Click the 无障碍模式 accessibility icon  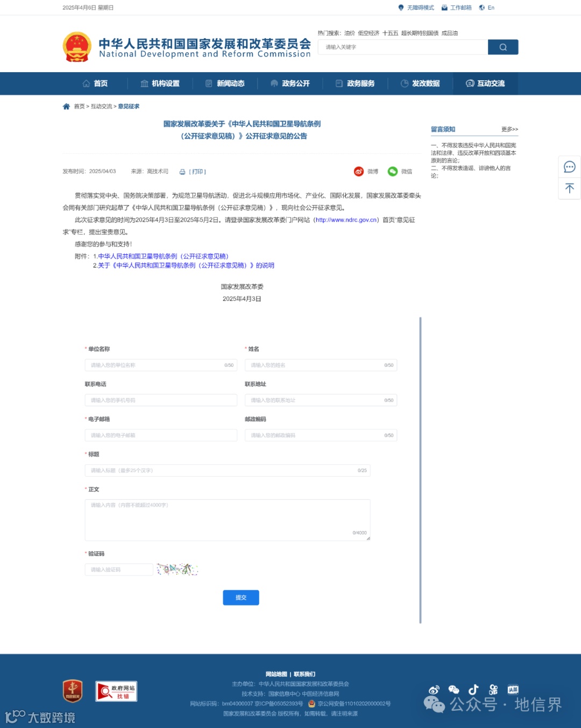click(x=401, y=8)
